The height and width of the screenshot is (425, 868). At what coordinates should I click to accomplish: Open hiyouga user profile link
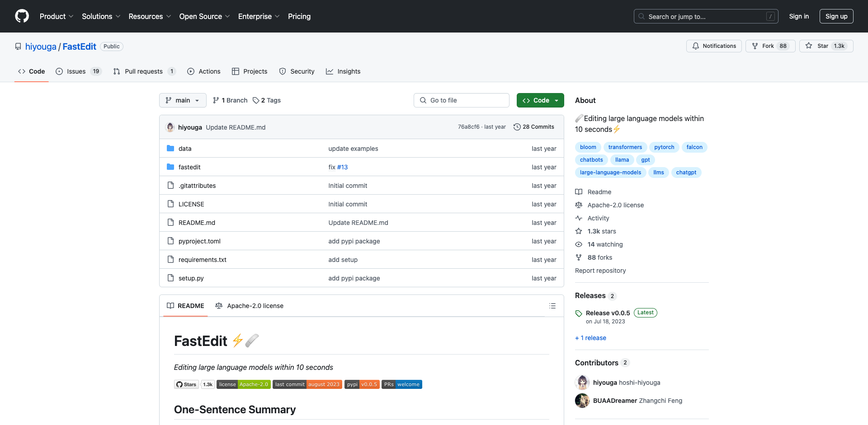[x=41, y=47]
